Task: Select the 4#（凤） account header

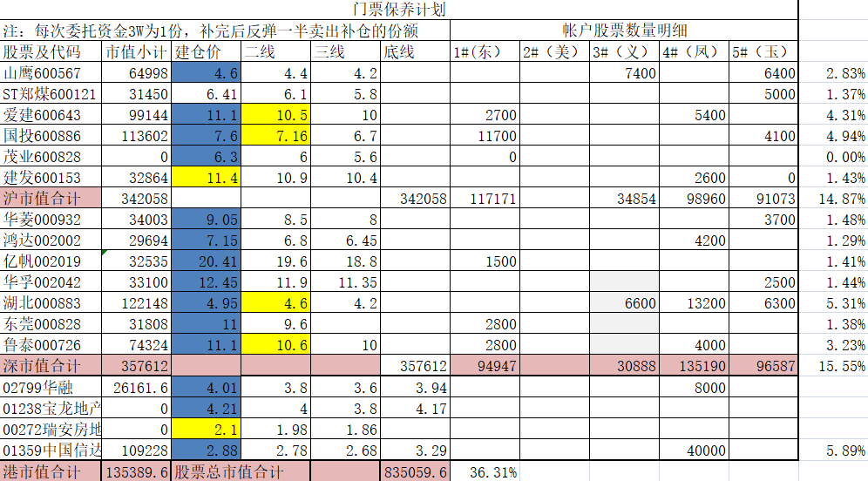Action: [x=695, y=52]
